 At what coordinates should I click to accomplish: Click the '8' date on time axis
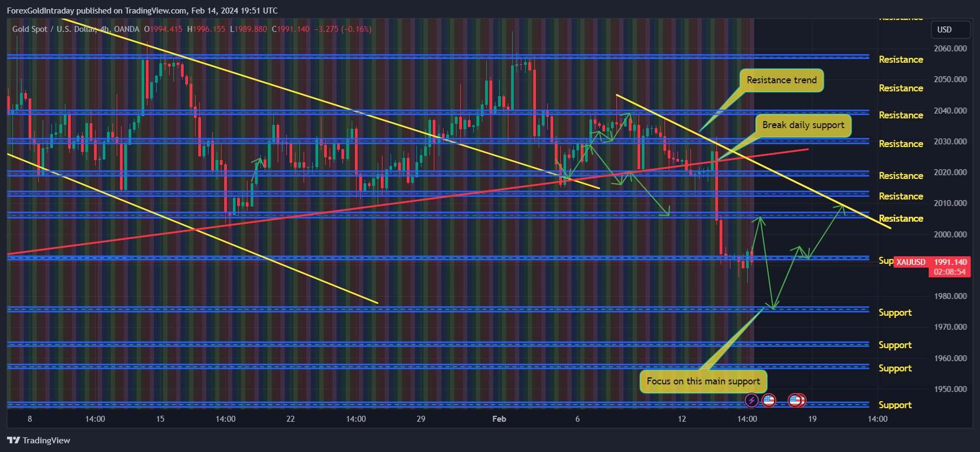(x=30, y=419)
